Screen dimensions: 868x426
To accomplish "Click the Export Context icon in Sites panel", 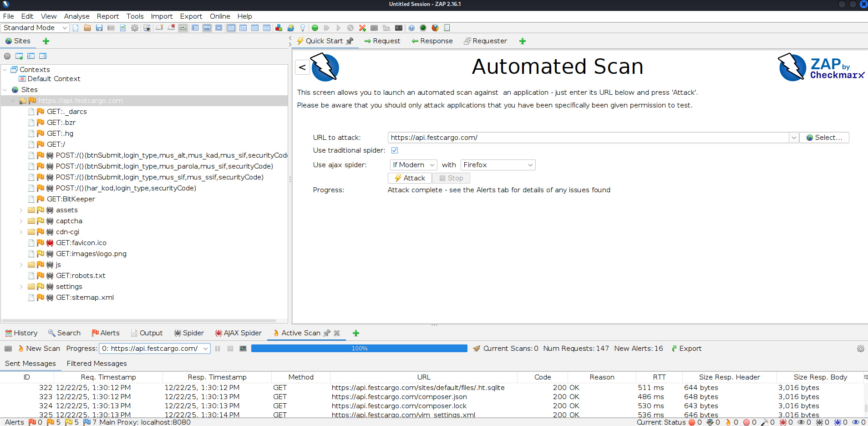I will [43, 56].
